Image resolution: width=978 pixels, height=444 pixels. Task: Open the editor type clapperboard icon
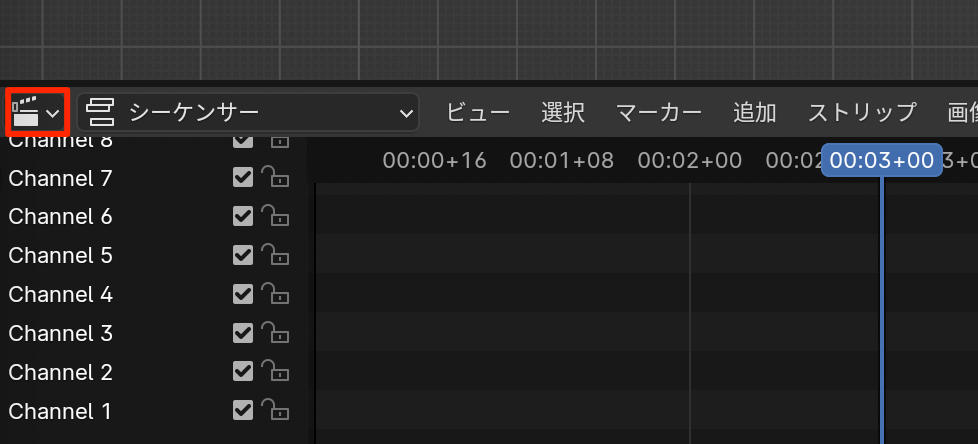pos(36,112)
